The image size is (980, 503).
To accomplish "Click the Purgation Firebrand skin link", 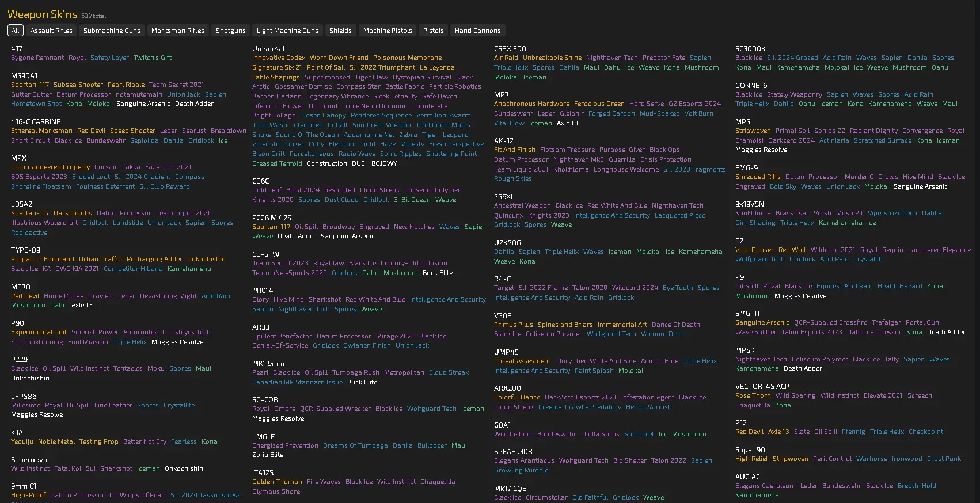I will click(x=43, y=260).
